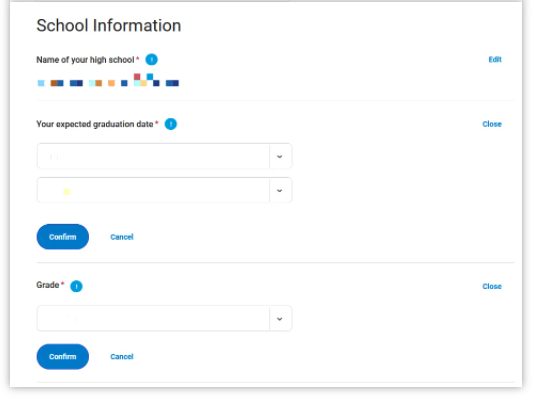The width and height of the screenshot is (534, 399).
Task: Click the School Information heading
Action: tap(109, 26)
